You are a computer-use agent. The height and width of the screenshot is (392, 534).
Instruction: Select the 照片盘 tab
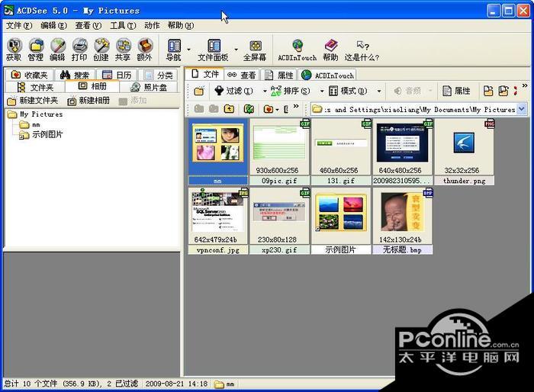tap(149, 87)
